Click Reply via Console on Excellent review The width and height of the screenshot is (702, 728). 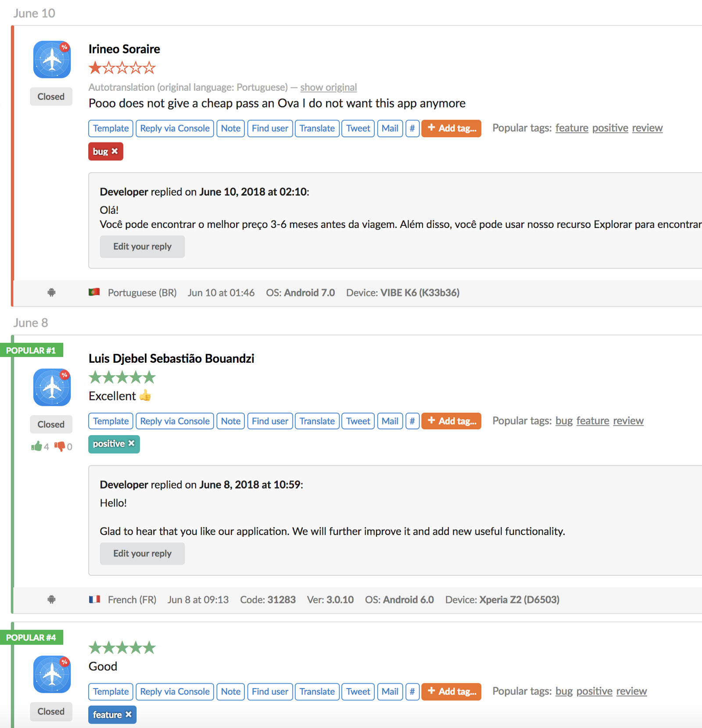[175, 421]
